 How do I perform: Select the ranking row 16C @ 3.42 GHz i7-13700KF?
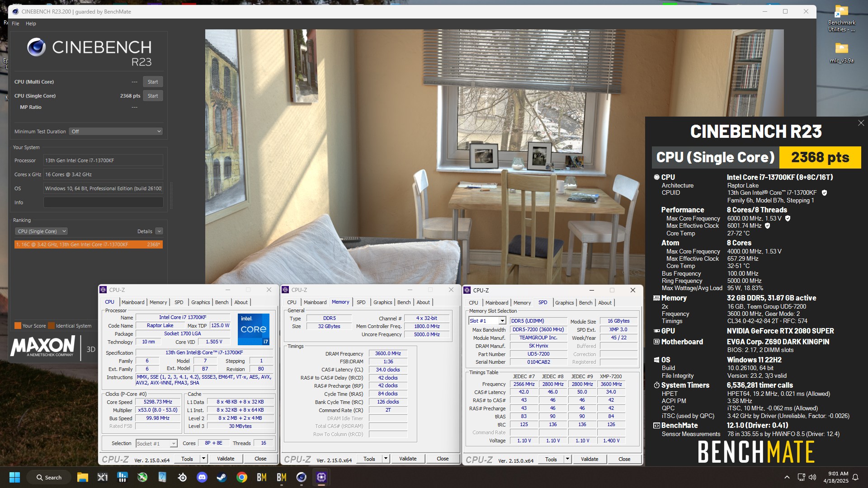88,244
